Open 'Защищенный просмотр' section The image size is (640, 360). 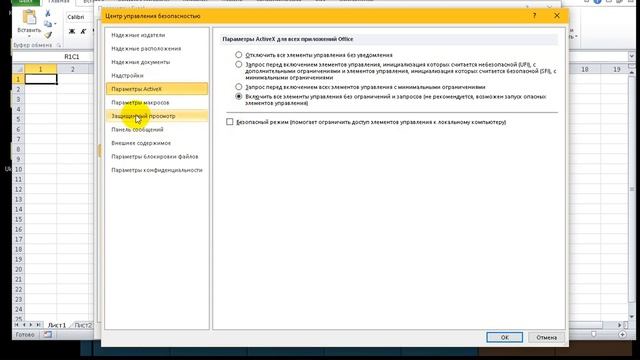157,116
